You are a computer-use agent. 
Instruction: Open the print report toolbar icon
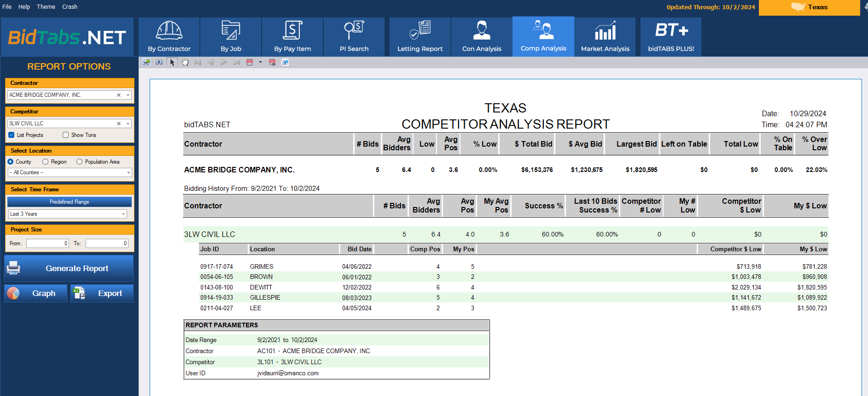[146, 62]
